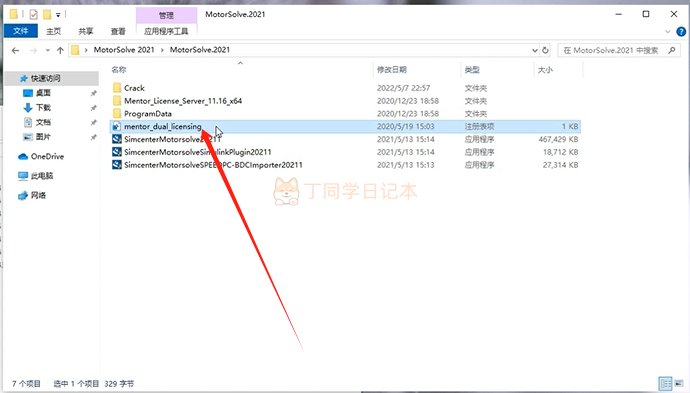The height and width of the screenshot is (393, 690).
Task: Go back with the back arrow
Action: coord(15,50)
